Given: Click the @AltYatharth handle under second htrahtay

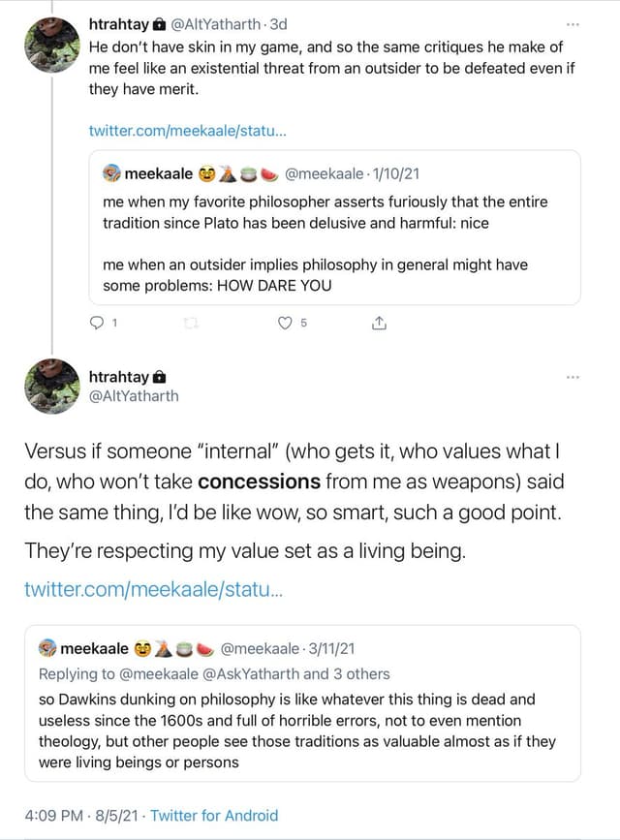Looking at the screenshot, I should pos(134,396).
